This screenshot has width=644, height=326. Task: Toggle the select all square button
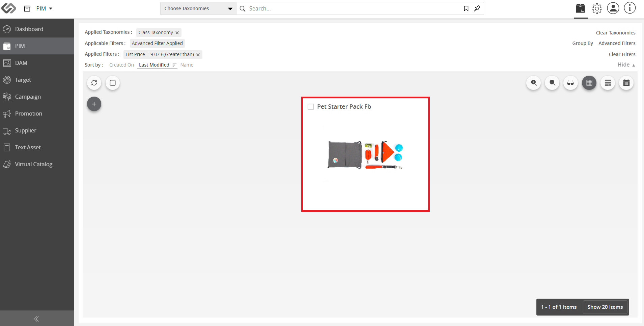(113, 83)
